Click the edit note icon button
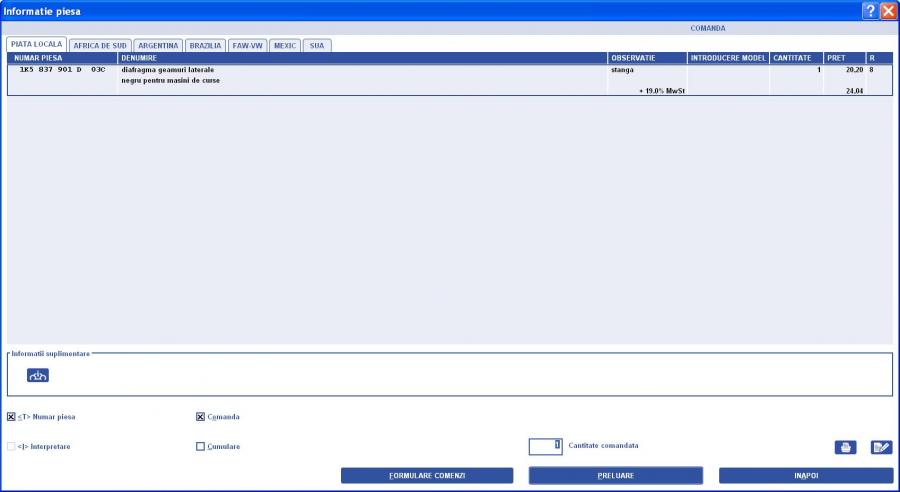 pyautogui.click(x=881, y=447)
